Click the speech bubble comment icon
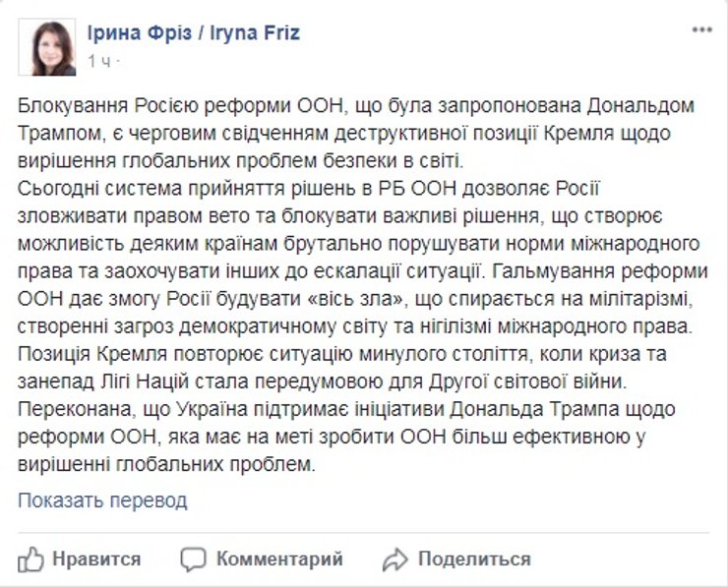The image size is (728, 587). pyautogui.click(x=195, y=559)
